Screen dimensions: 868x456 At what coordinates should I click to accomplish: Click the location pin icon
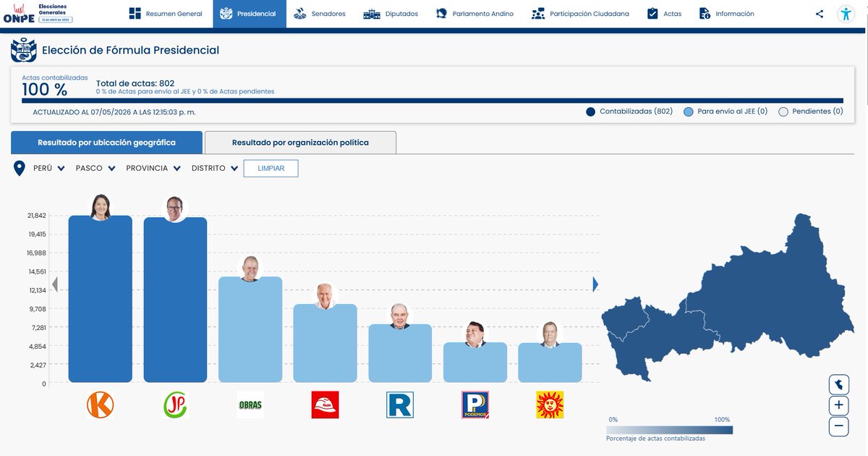click(20, 168)
